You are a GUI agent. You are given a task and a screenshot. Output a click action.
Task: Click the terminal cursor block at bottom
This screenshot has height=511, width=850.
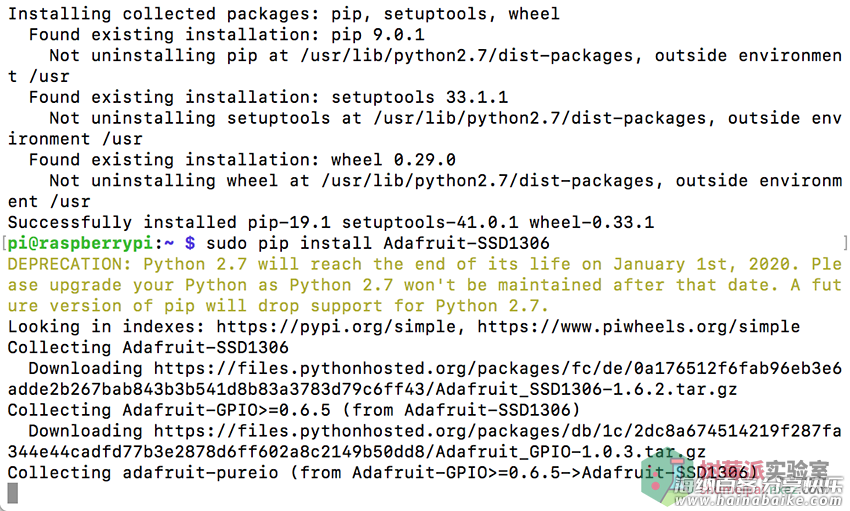[x=12, y=493]
